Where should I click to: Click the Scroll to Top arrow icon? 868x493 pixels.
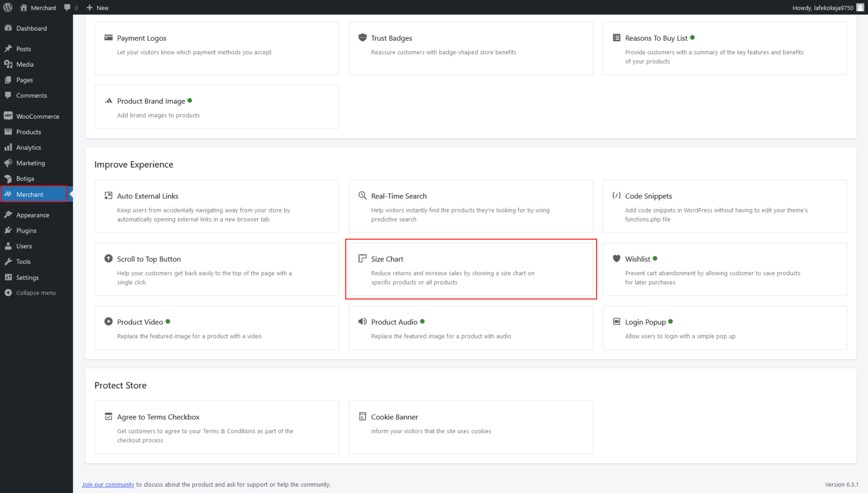108,258
